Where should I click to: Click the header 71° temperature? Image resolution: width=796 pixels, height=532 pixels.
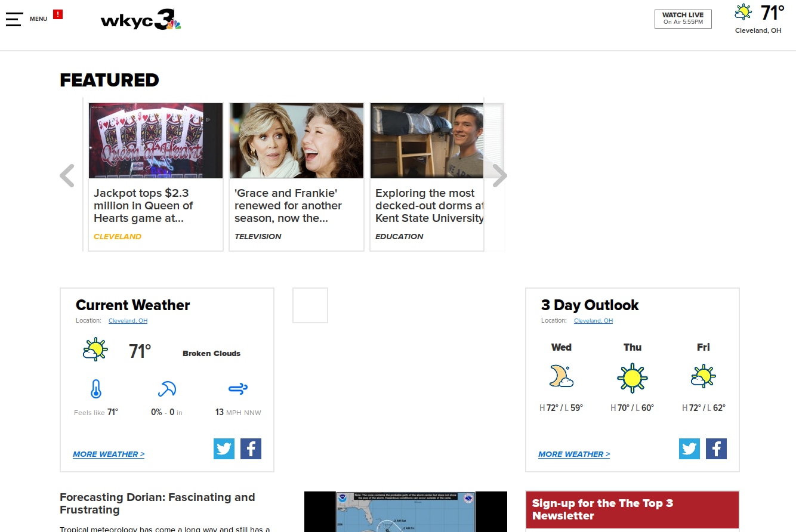[x=773, y=13]
